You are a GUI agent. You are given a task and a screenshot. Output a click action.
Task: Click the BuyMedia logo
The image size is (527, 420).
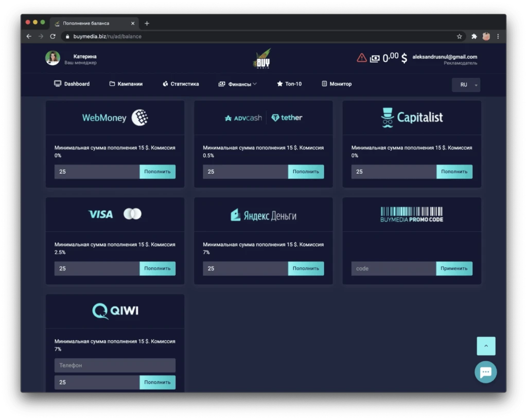click(262, 59)
